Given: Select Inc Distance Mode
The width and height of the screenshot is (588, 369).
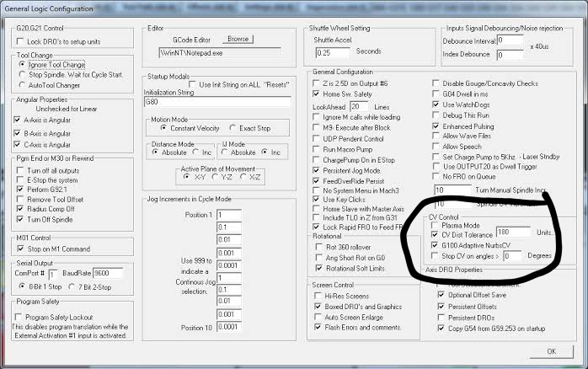Looking at the screenshot, I should pyautogui.click(x=195, y=152).
